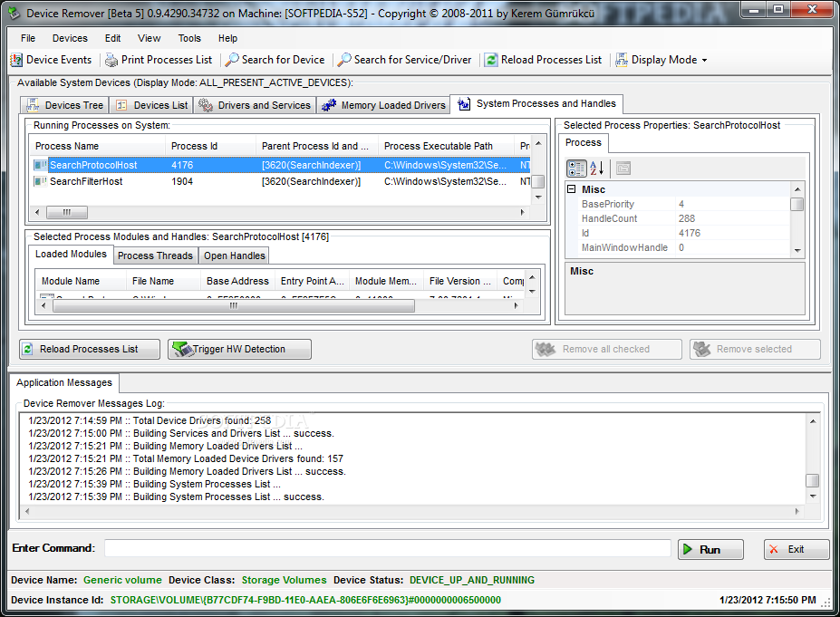Open the Tools menu
The height and width of the screenshot is (617, 840).
[x=189, y=38]
